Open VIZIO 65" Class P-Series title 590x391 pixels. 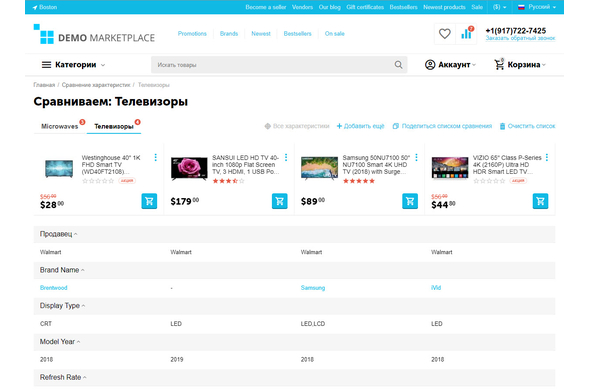[507, 164]
